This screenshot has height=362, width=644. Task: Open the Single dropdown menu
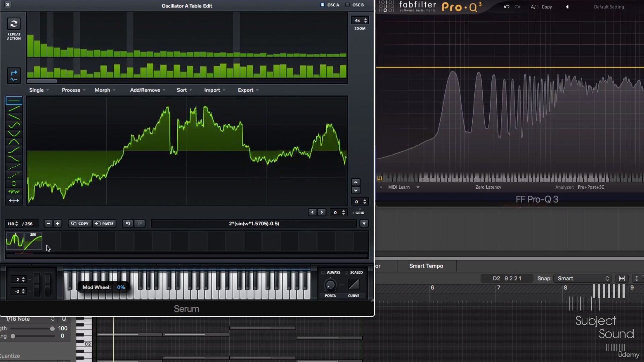click(39, 90)
